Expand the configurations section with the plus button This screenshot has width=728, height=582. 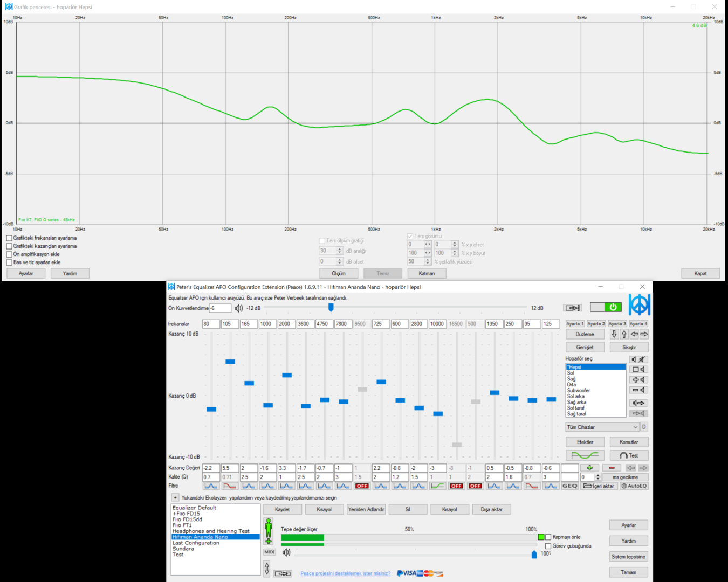(x=175, y=497)
